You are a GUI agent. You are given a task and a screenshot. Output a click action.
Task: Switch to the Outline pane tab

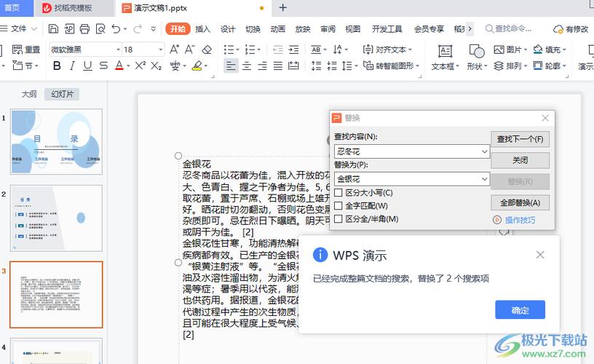[29, 94]
